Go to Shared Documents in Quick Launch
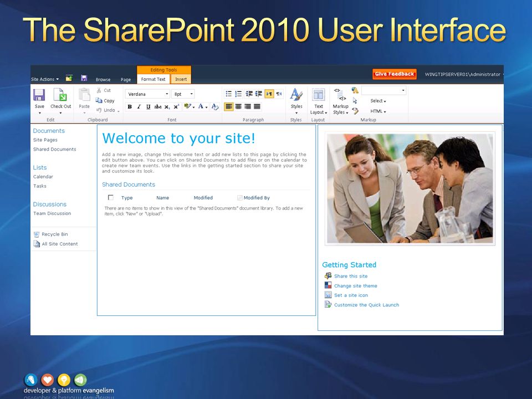Viewport: 532px width, 399px height. coord(55,149)
